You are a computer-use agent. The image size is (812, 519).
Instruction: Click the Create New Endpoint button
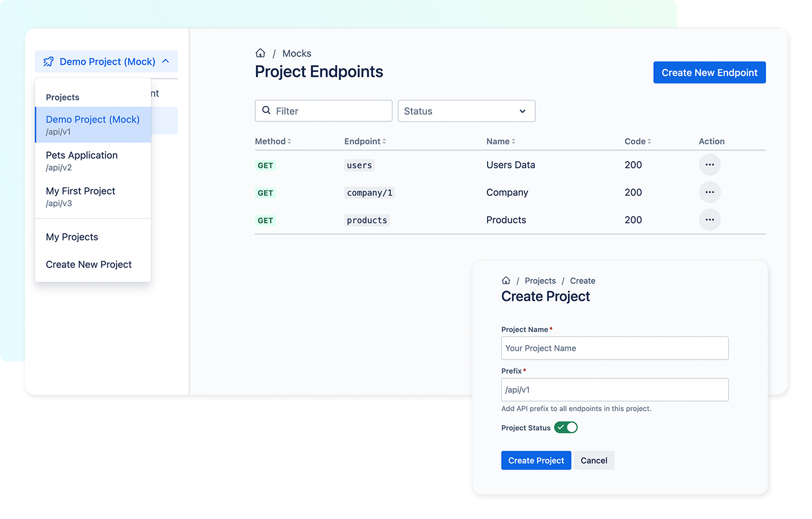(709, 72)
